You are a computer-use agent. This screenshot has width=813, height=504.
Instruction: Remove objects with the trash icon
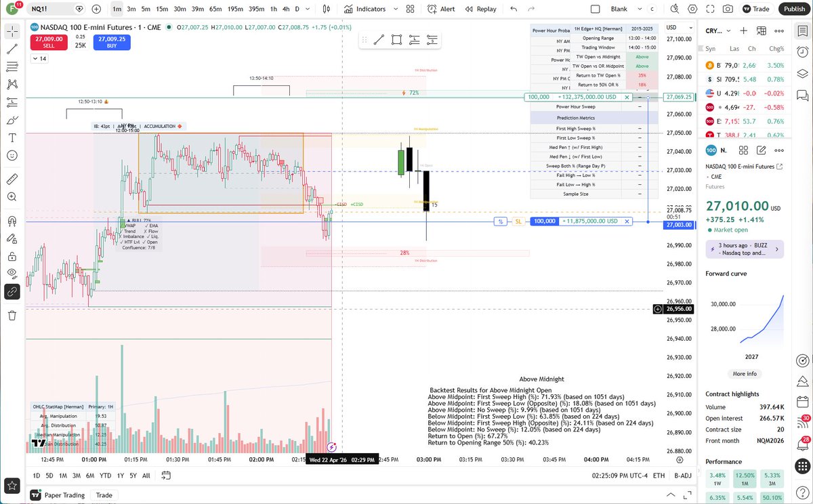point(12,315)
